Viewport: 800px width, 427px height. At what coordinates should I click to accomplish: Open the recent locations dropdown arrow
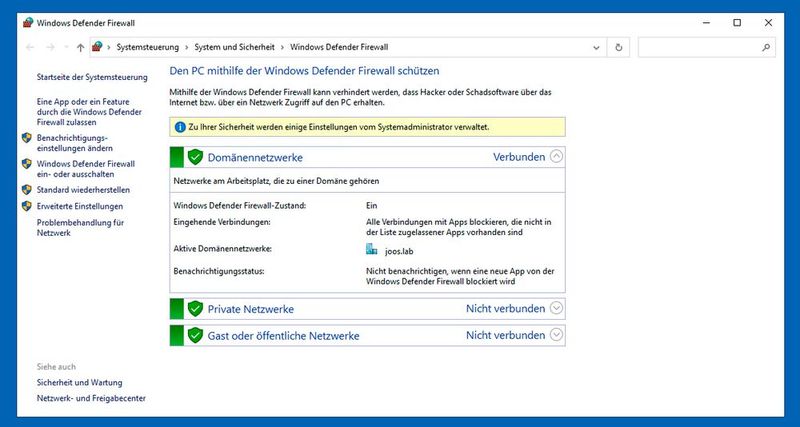click(x=66, y=47)
